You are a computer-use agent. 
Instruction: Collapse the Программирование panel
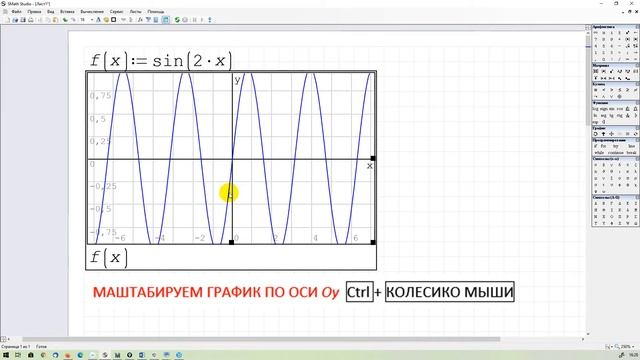coord(638,140)
